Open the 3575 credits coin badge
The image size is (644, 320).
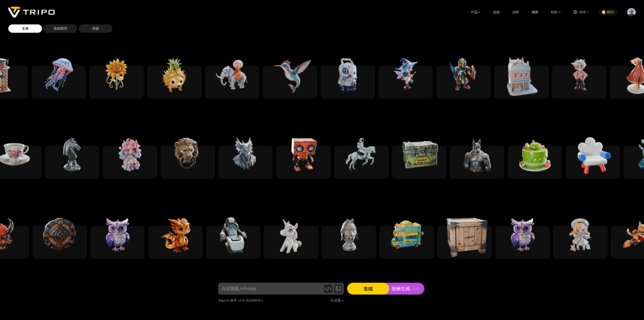tap(608, 13)
